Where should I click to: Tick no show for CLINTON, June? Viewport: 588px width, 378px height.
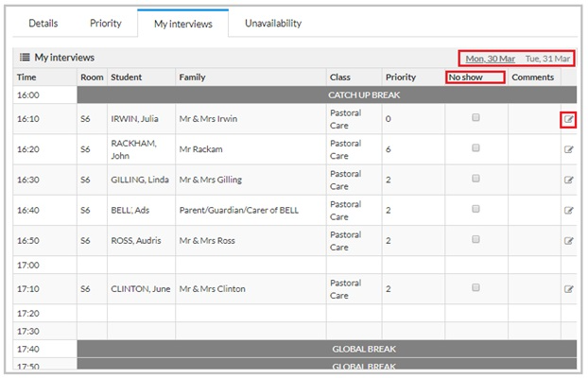click(476, 287)
